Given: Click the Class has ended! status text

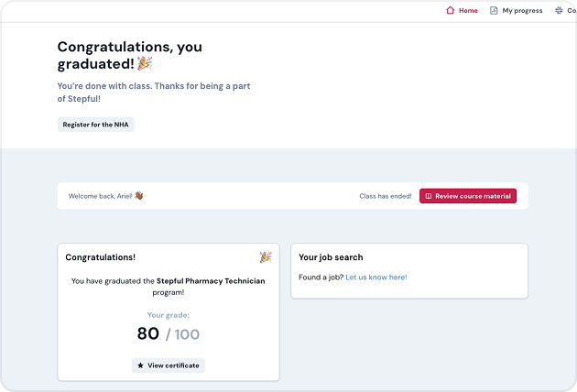Looking at the screenshot, I should pyautogui.click(x=386, y=196).
